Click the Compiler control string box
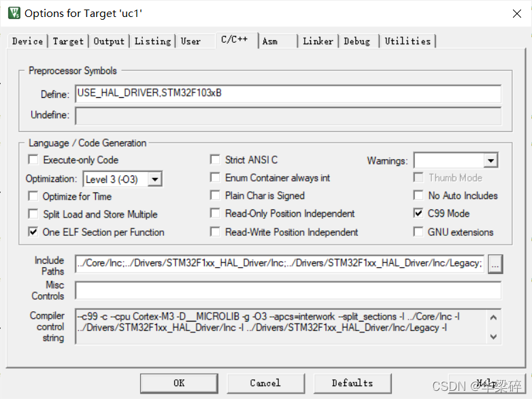This screenshot has height=399, width=532. click(288, 326)
